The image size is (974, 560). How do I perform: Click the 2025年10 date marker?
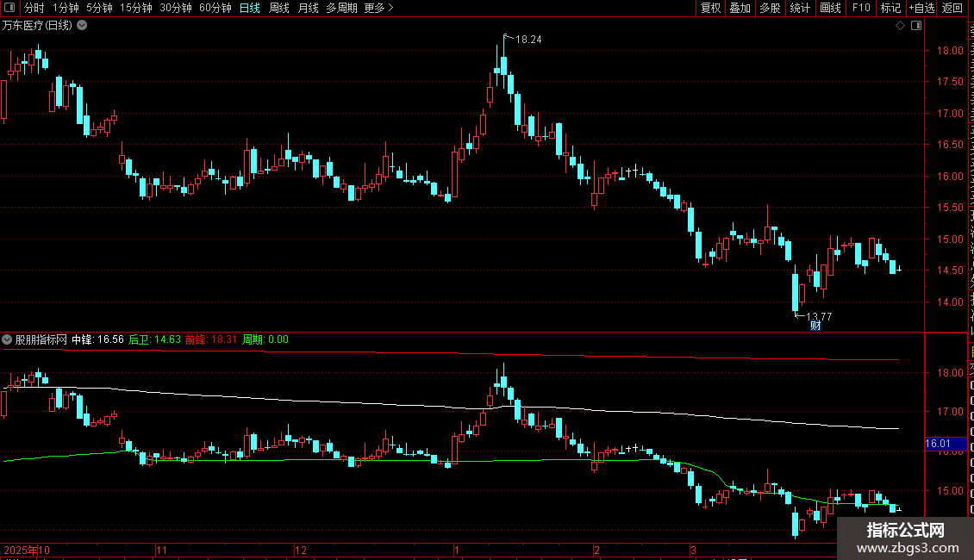27,550
